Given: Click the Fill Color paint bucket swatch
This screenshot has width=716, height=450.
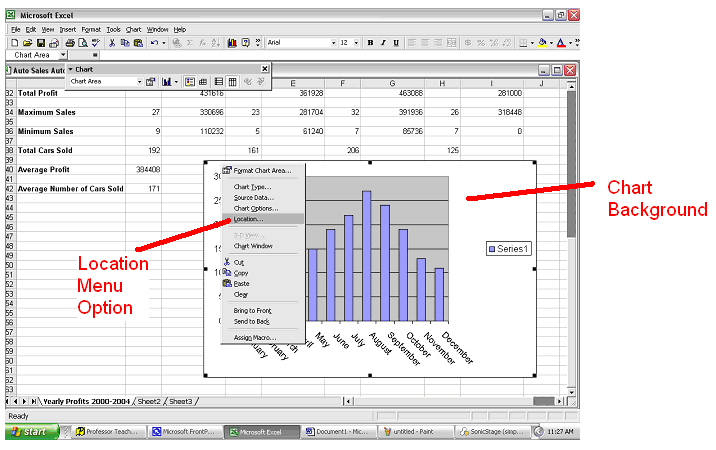Looking at the screenshot, I should [541, 43].
